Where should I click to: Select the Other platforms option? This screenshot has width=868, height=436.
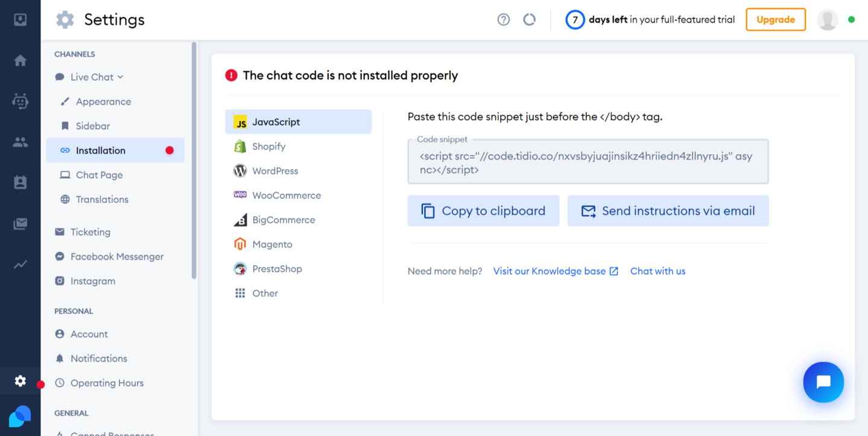tap(298, 293)
